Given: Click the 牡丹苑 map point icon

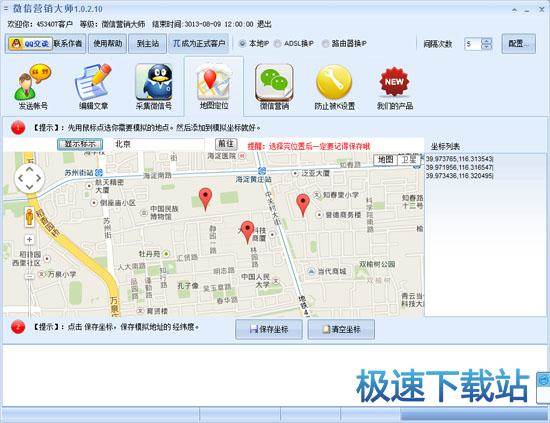Looking at the screenshot, I should 166,254.
